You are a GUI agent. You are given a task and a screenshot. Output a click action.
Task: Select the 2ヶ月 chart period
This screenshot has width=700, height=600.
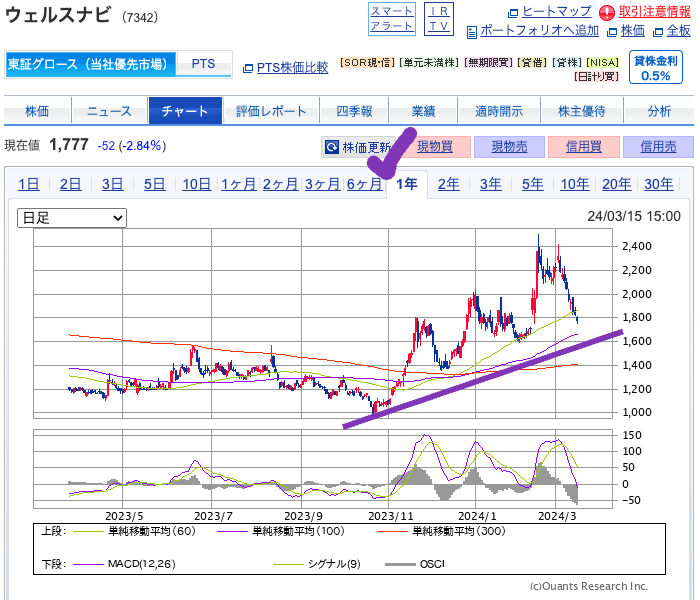click(280, 184)
